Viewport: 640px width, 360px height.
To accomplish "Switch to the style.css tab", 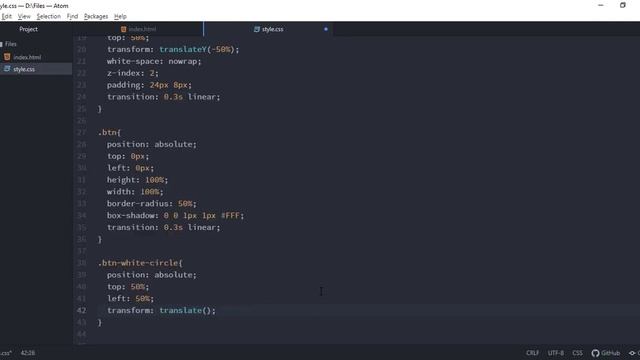I will pos(268,29).
